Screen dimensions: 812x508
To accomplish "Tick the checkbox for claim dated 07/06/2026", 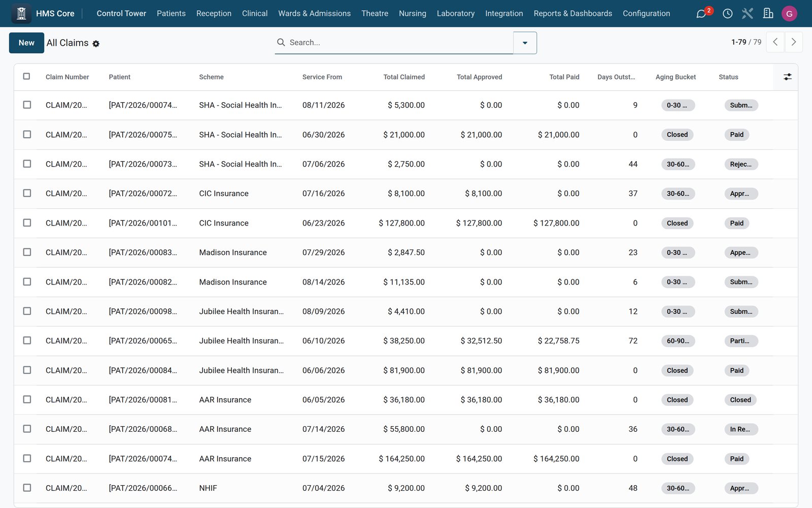I will [x=27, y=164].
